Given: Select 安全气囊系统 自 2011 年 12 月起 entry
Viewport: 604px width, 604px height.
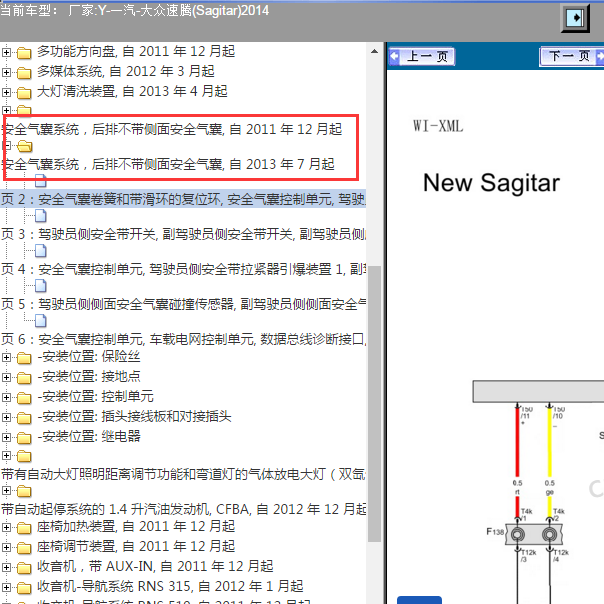Looking at the screenshot, I should click(172, 129).
